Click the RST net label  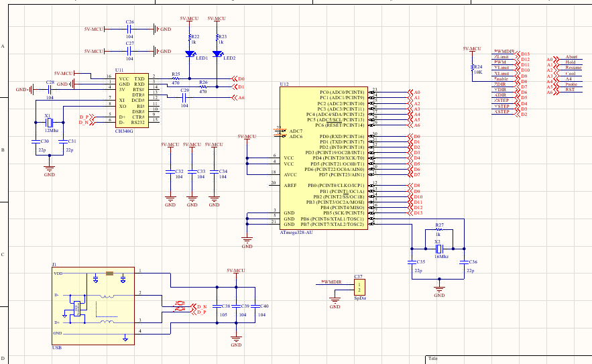click(x=570, y=89)
